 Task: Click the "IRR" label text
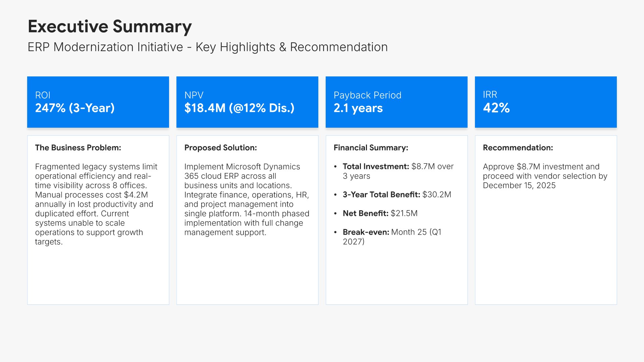tap(490, 95)
